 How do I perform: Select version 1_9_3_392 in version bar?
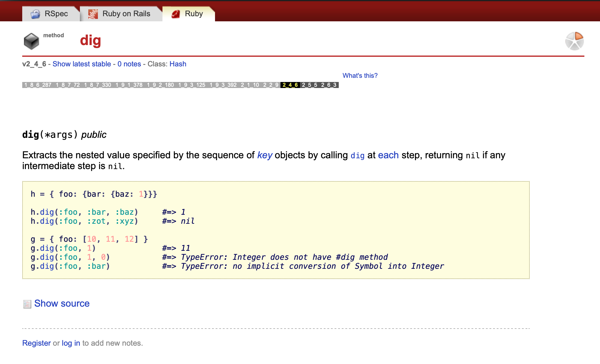click(x=223, y=85)
